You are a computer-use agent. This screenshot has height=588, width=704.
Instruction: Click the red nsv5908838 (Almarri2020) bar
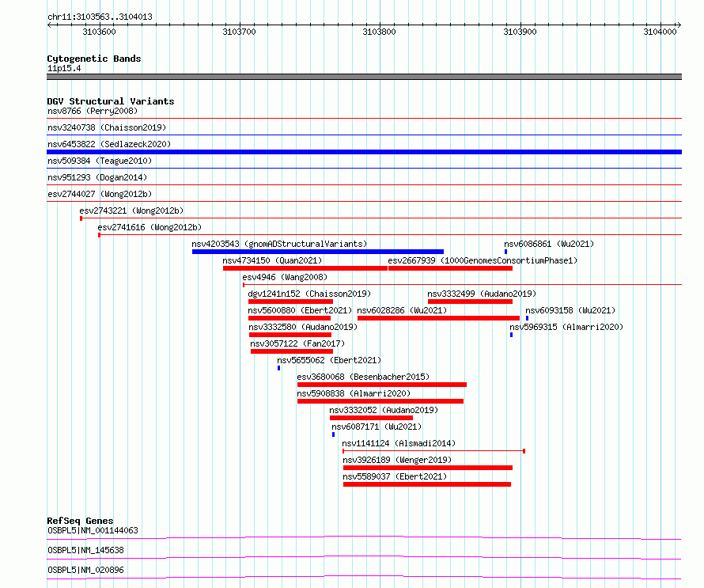point(380,401)
